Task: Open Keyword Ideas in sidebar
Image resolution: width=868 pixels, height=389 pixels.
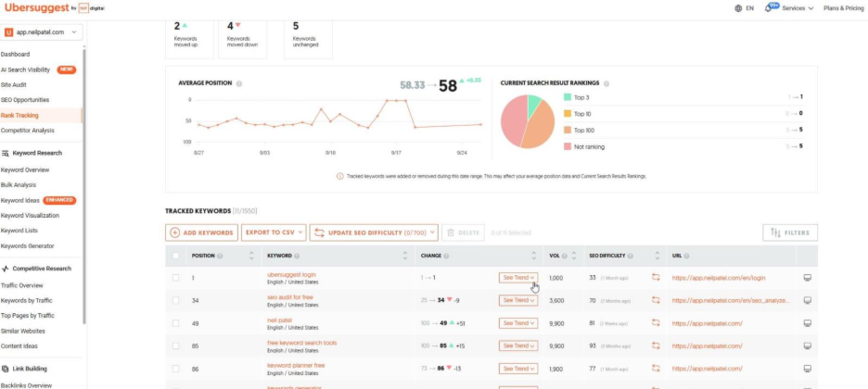Action: tap(20, 201)
